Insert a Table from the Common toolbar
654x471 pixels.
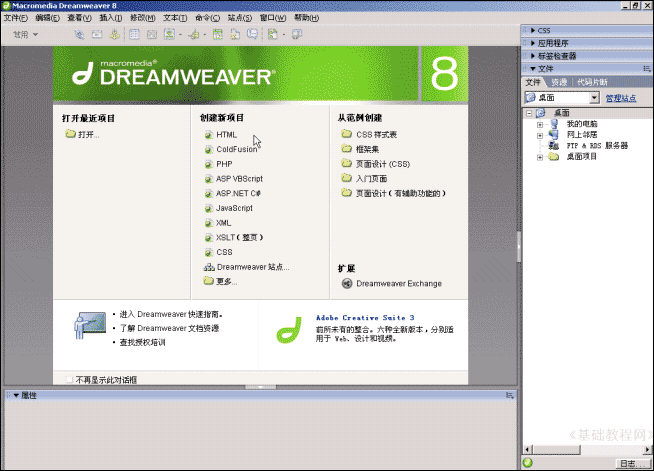pos(134,35)
